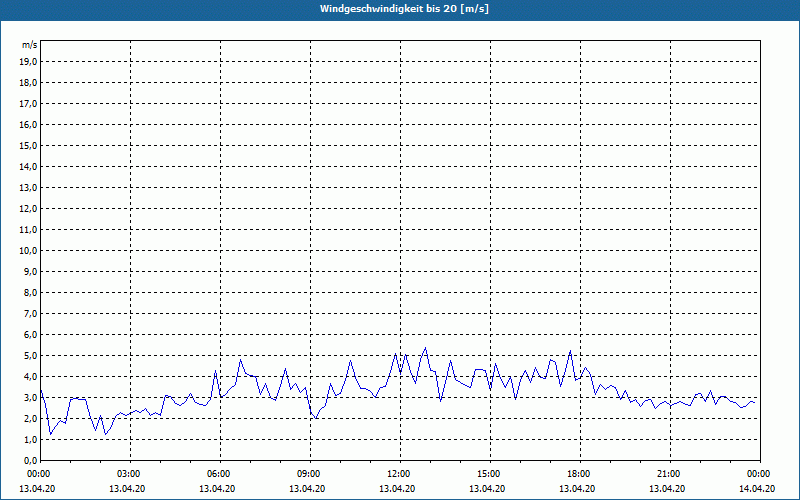Click the 10,0 y-axis label
This screenshot has width=800, height=500.
(x=28, y=251)
